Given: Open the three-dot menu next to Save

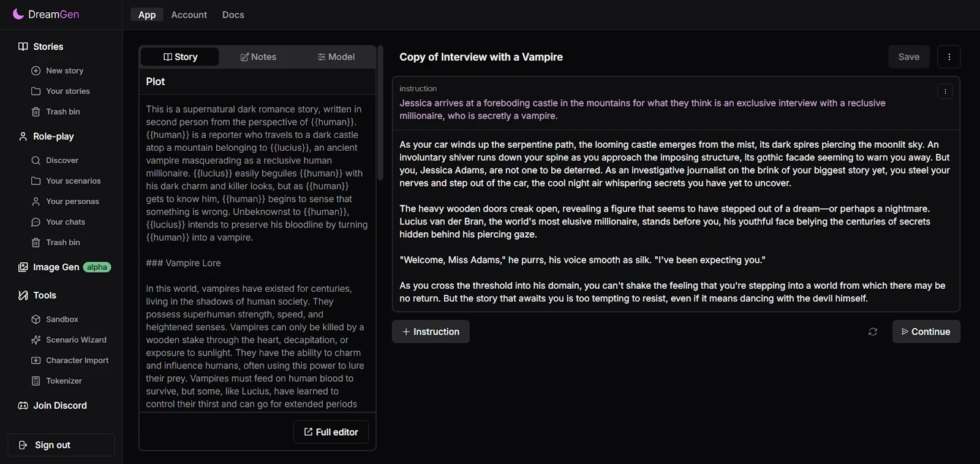Looking at the screenshot, I should tap(949, 57).
